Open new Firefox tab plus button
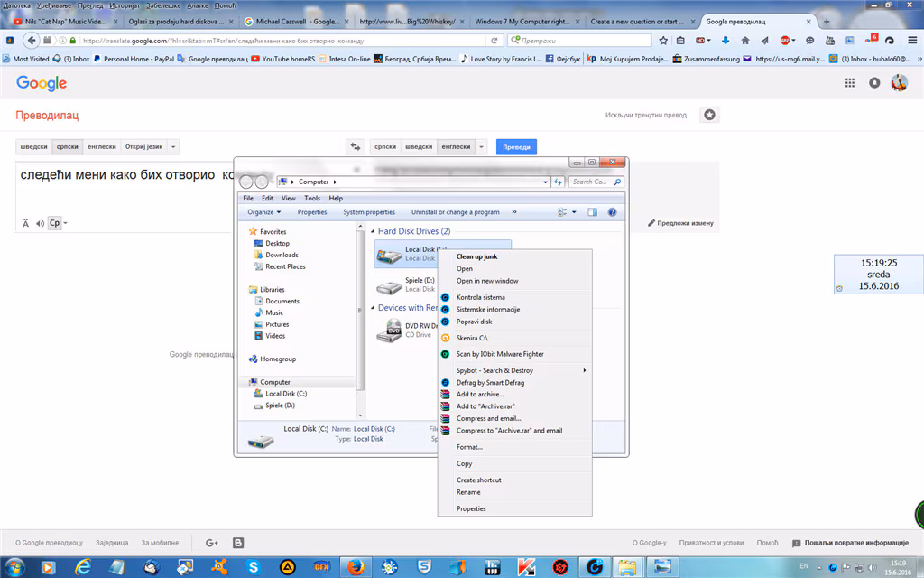This screenshot has height=578, width=924. point(827,22)
